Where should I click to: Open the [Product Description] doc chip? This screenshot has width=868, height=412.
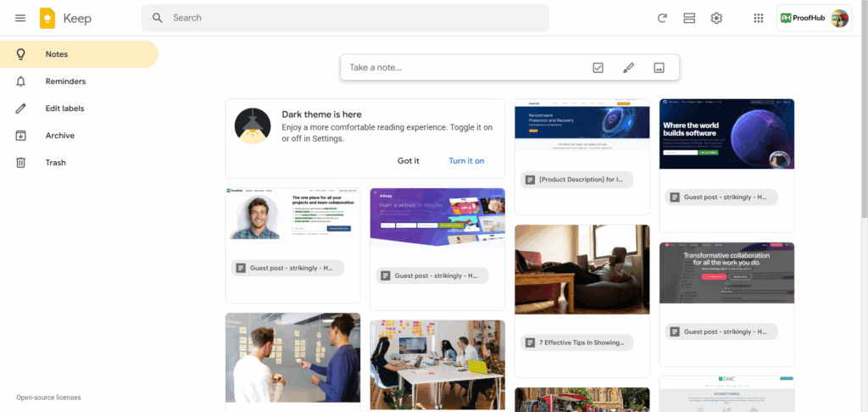point(576,180)
